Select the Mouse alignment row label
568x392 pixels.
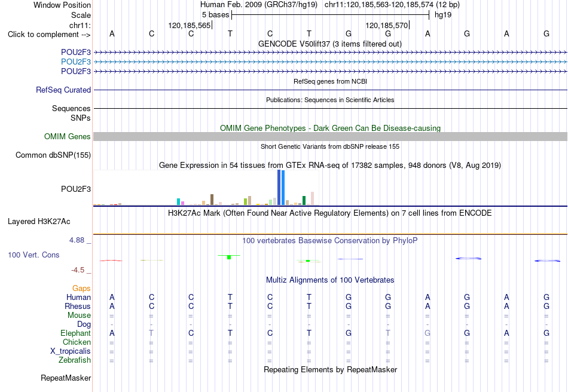(x=79, y=316)
